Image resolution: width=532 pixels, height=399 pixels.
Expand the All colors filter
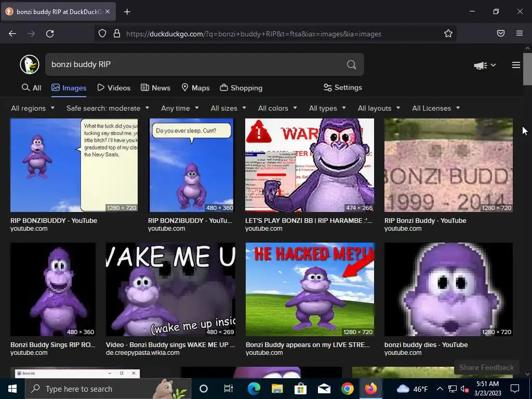click(277, 108)
